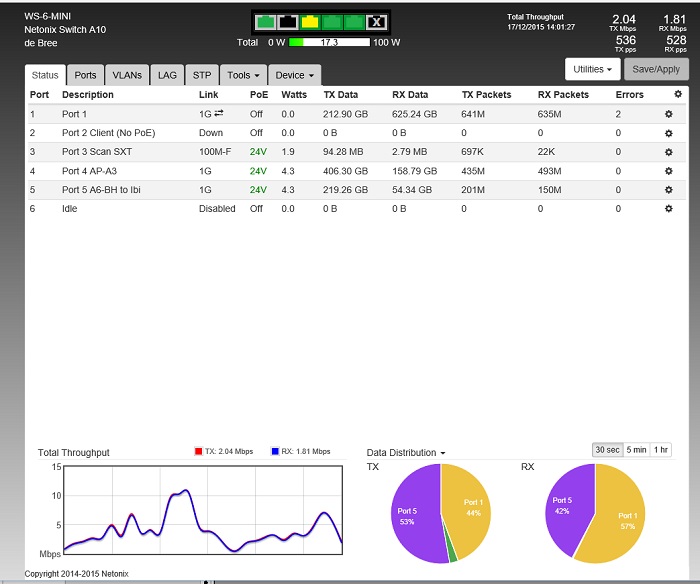Open the STP tab
This screenshot has width=700, height=584.
point(202,75)
